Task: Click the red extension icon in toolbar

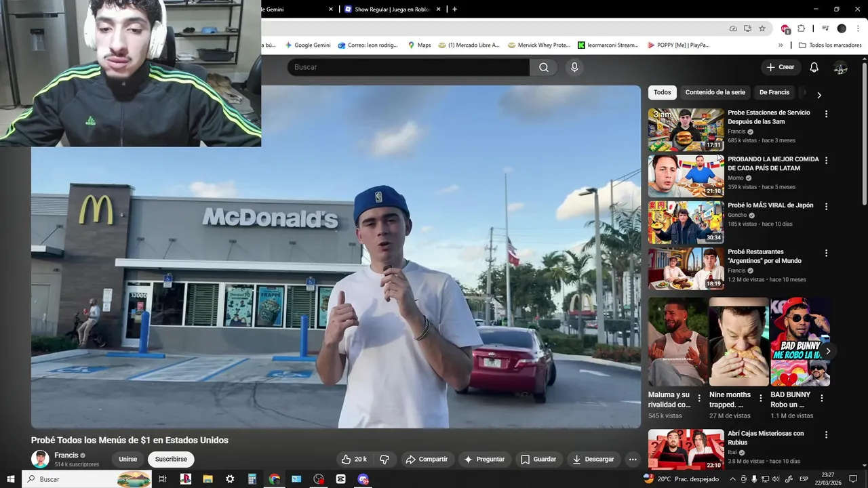Action: (x=785, y=28)
